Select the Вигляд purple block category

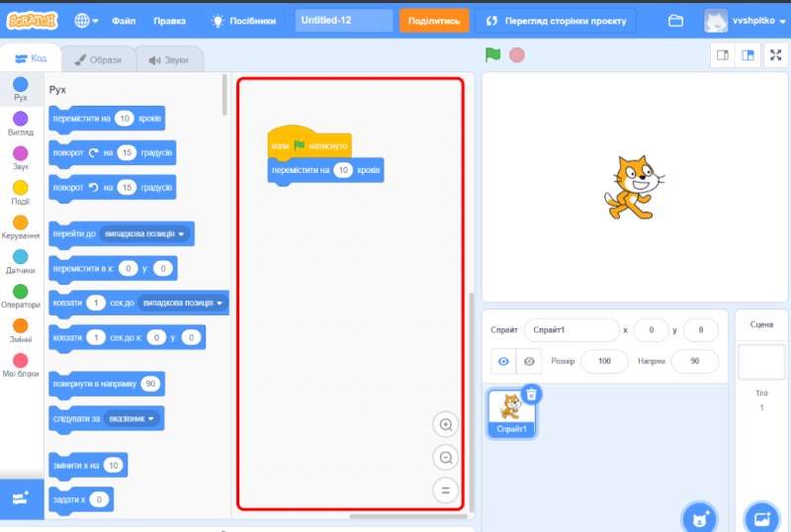pos(21,125)
